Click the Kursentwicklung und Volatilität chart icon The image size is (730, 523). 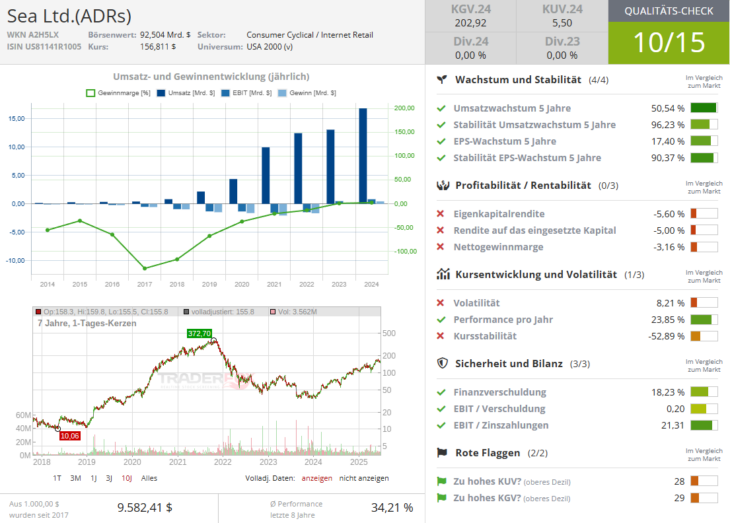click(x=443, y=274)
